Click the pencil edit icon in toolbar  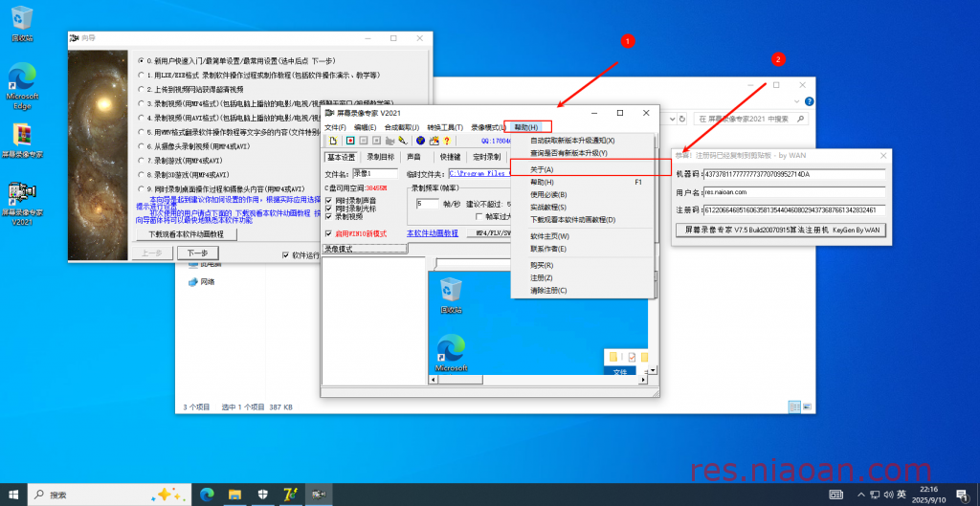coord(404,141)
